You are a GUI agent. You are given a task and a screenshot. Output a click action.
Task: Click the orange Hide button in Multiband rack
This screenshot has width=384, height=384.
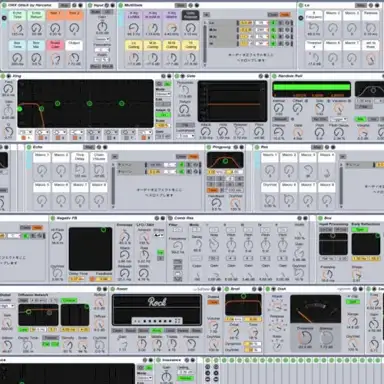(285, 15)
